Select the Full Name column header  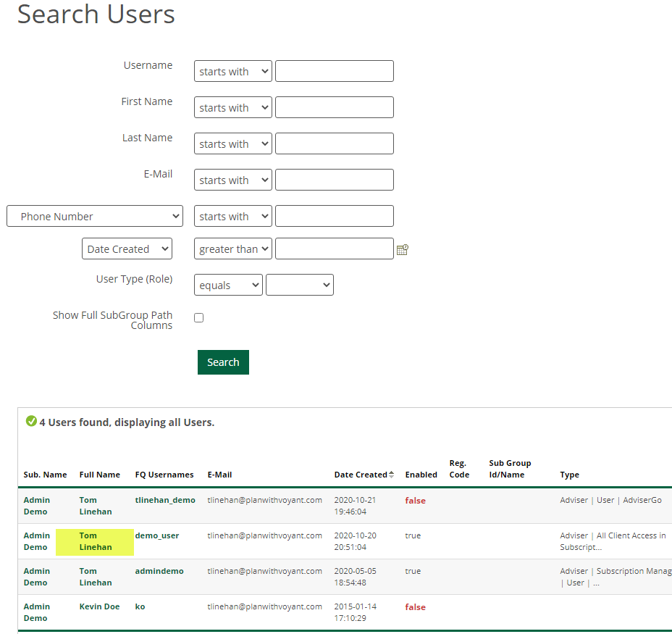click(99, 475)
